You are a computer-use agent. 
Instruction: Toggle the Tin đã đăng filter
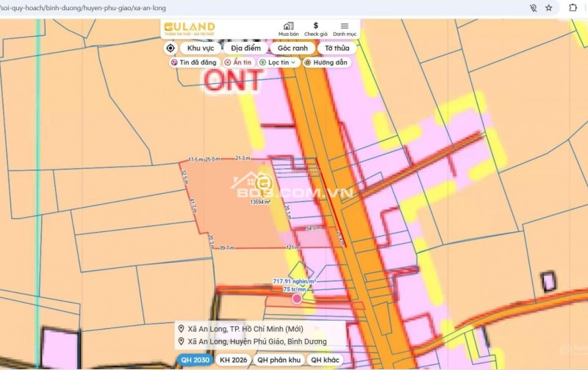pyautogui.click(x=194, y=63)
